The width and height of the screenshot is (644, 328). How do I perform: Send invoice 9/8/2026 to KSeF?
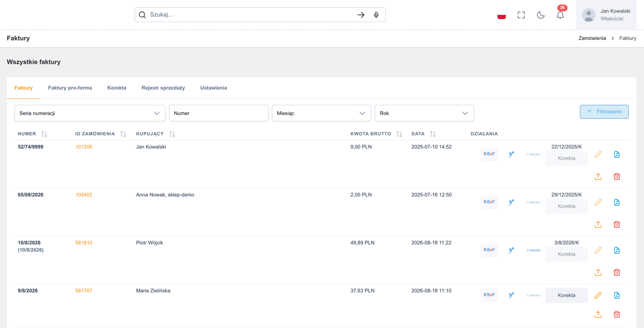(x=489, y=295)
